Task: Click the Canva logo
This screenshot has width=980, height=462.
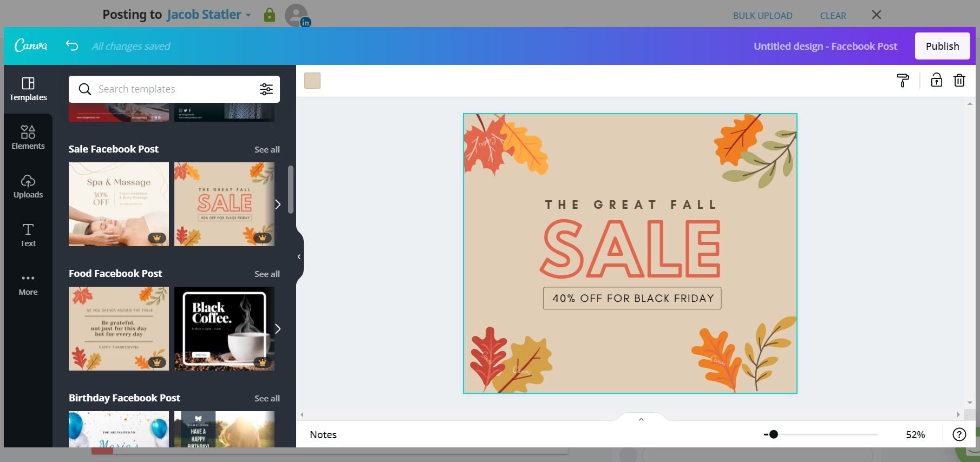Action: [x=31, y=45]
